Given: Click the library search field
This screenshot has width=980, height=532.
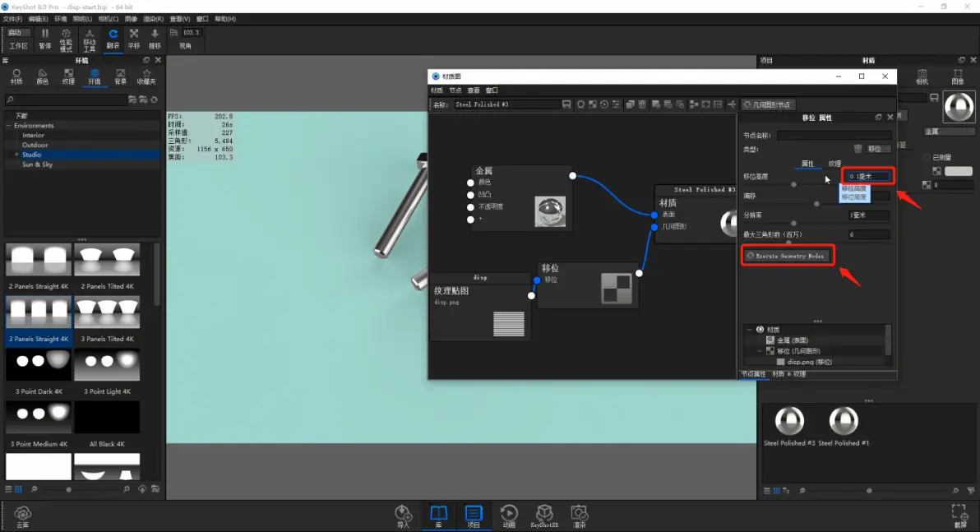Looking at the screenshot, I should 66,100.
